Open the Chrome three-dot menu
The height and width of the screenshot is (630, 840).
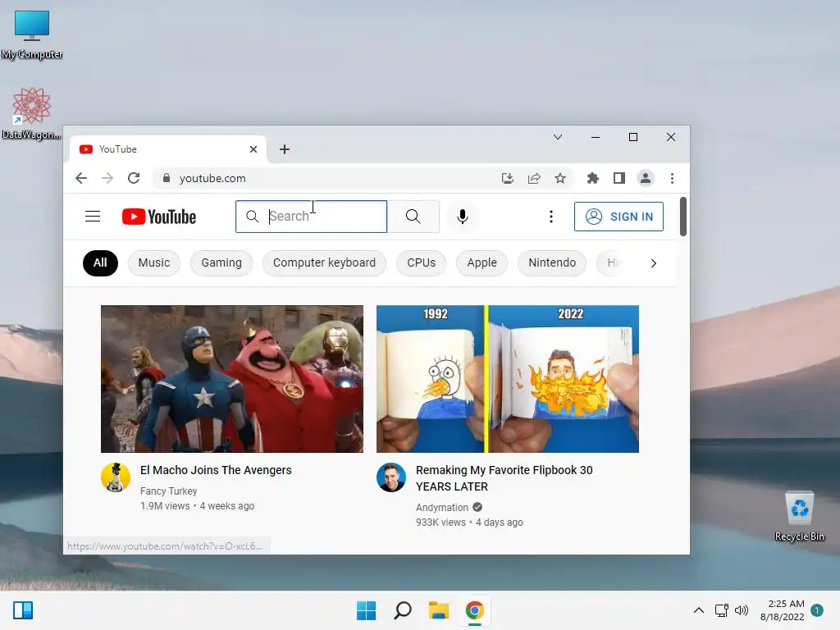[x=672, y=178]
